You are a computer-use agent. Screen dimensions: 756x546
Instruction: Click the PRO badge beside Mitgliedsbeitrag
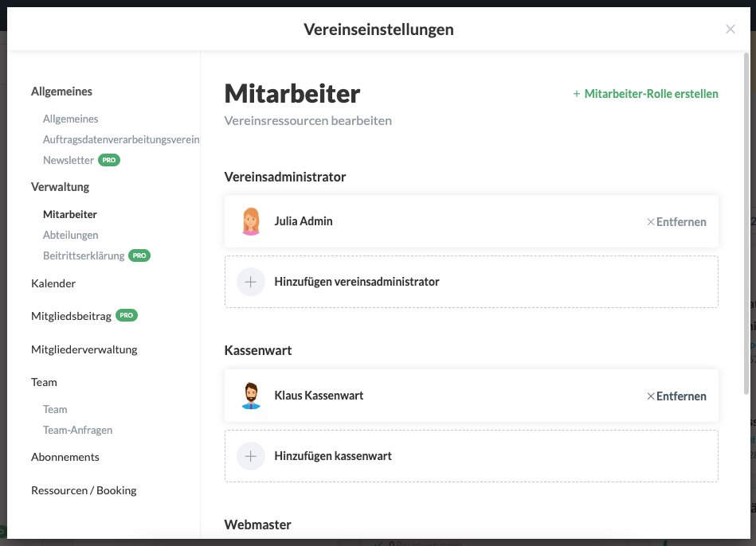click(x=127, y=315)
